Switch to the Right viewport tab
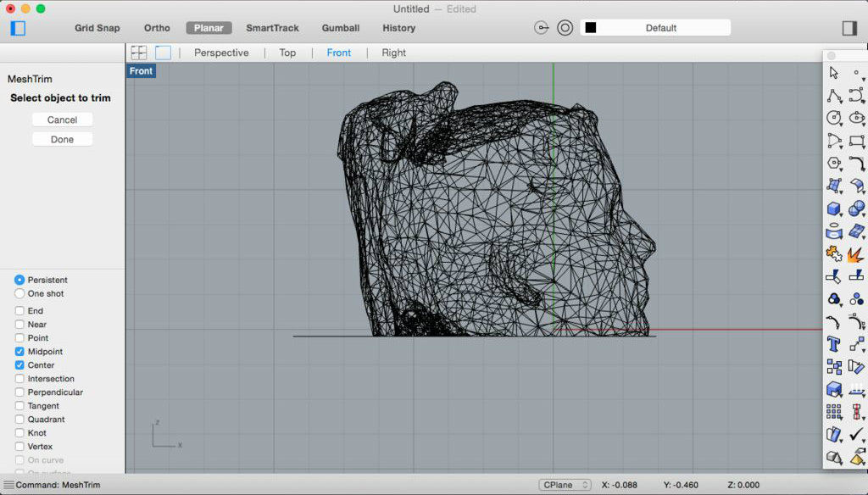 tap(393, 53)
